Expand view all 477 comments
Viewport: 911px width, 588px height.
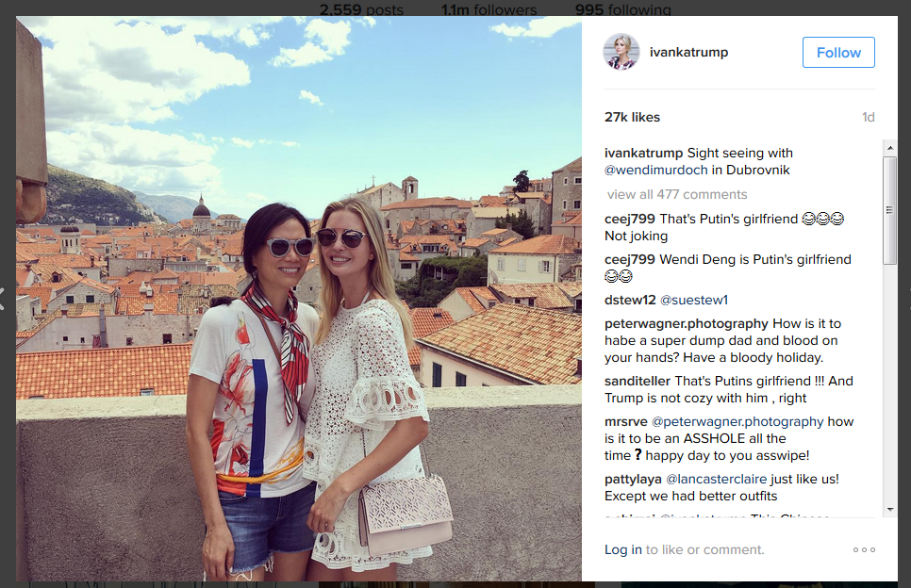pos(677,194)
